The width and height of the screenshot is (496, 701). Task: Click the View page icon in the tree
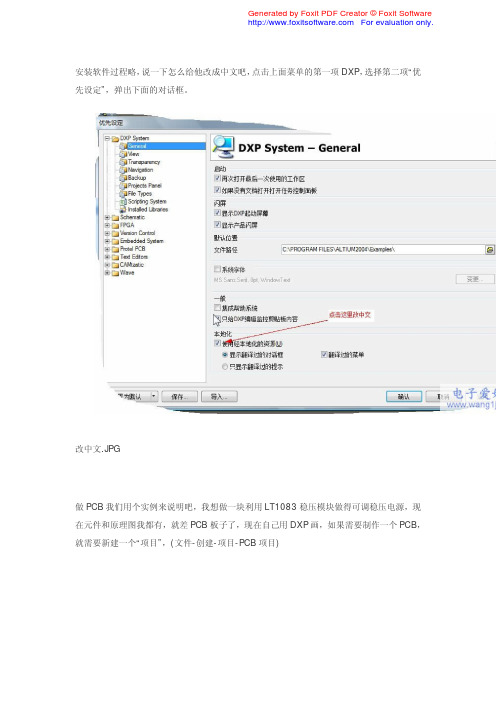tap(123, 154)
